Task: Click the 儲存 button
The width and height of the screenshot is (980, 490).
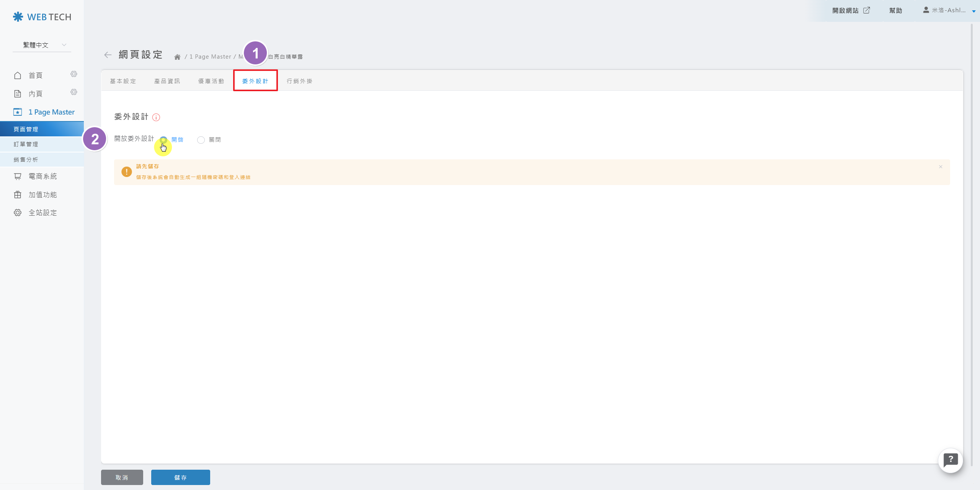Action: pos(180,477)
